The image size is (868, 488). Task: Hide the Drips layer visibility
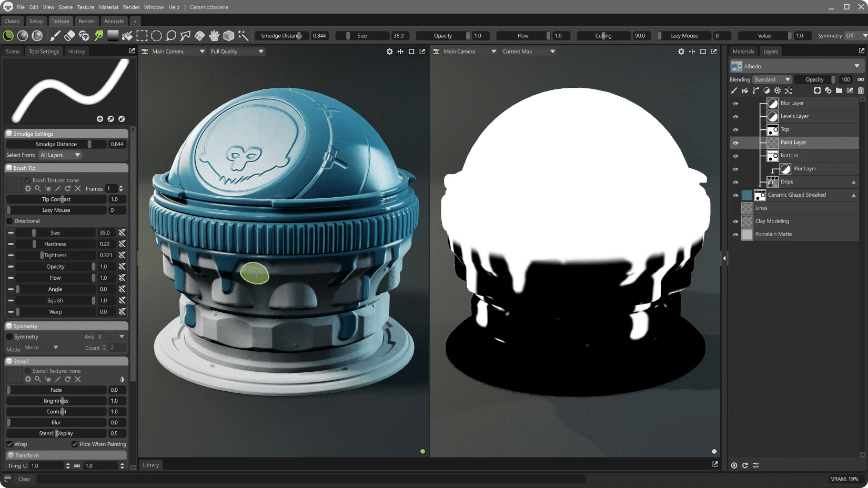[735, 181]
